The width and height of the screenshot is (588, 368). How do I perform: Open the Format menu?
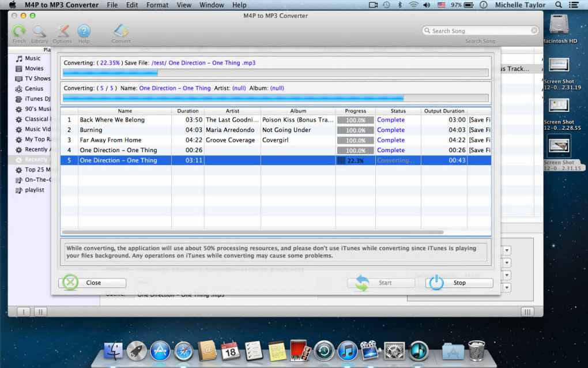[157, 5]
